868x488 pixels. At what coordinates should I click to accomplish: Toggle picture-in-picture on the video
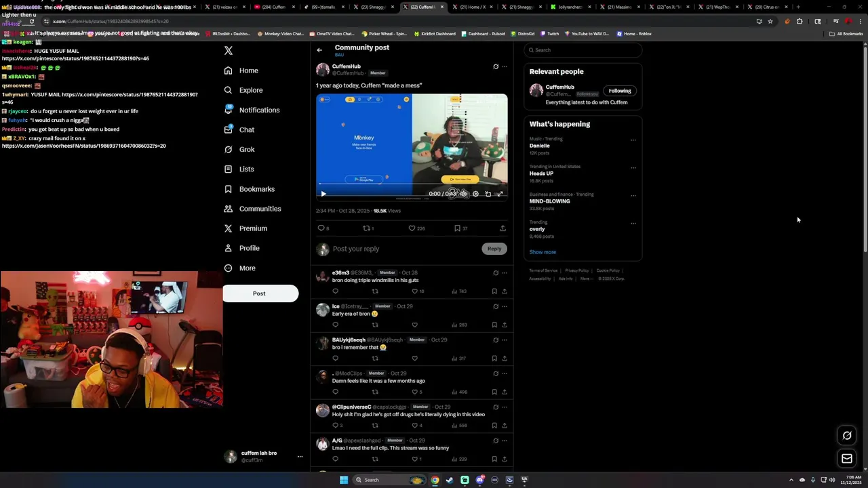pyautogui.click(x=488, y=194)
